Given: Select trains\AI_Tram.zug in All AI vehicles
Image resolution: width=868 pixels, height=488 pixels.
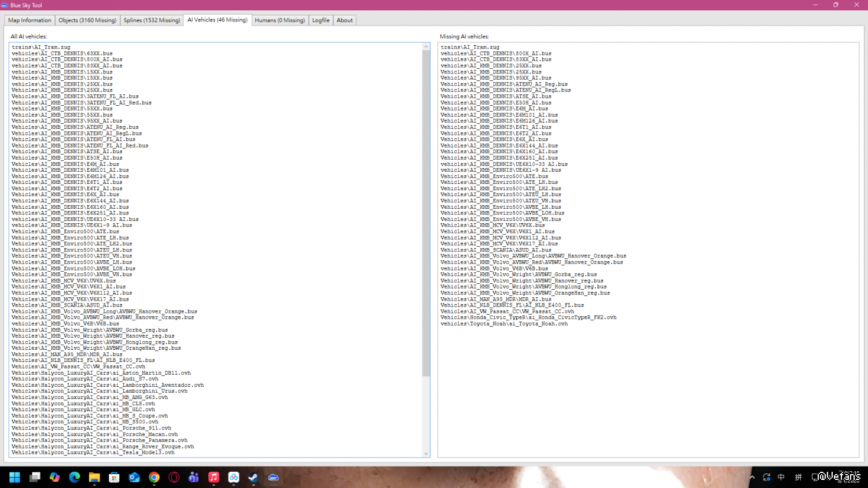Looking at the screenshot, I should (x=41, y=47).
